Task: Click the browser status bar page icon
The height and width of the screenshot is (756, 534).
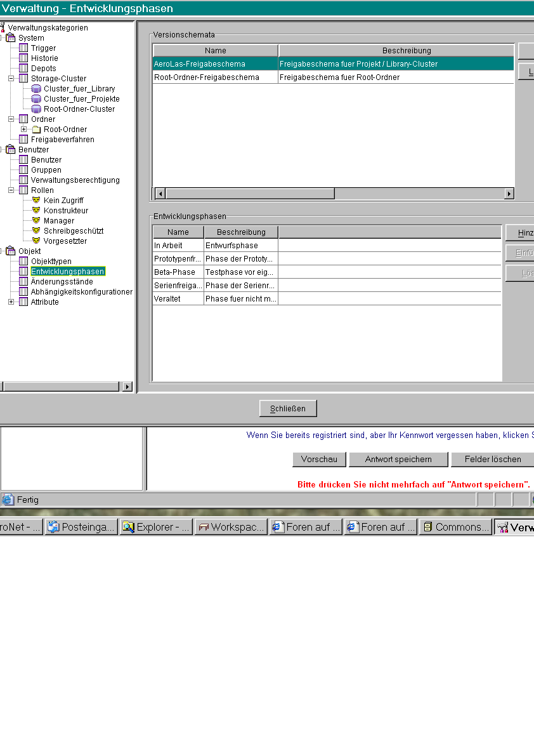Action: click(8, 500)
